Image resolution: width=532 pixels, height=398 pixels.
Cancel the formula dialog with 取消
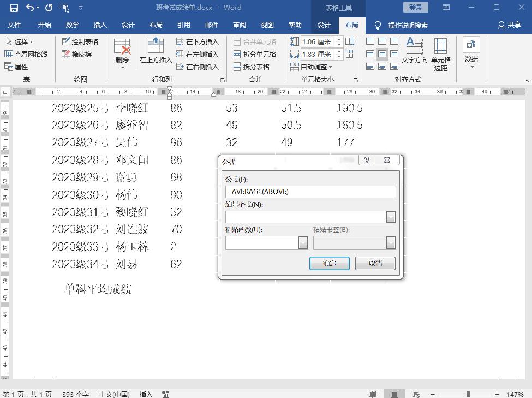click(375, 264)
